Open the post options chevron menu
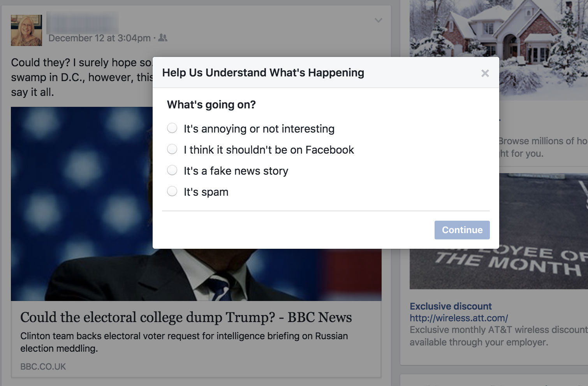This screenshot has height=386, width=588. pos(378,20)
